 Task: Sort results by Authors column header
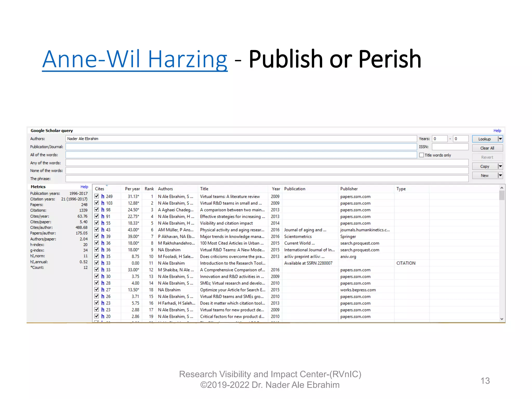pos(177,189)
